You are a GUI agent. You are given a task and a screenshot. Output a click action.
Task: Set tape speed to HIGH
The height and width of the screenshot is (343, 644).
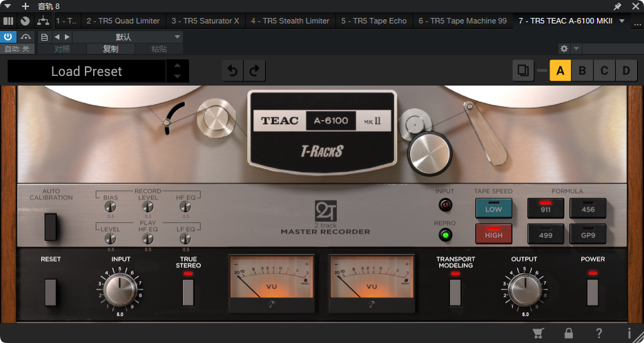coord(494,234)
